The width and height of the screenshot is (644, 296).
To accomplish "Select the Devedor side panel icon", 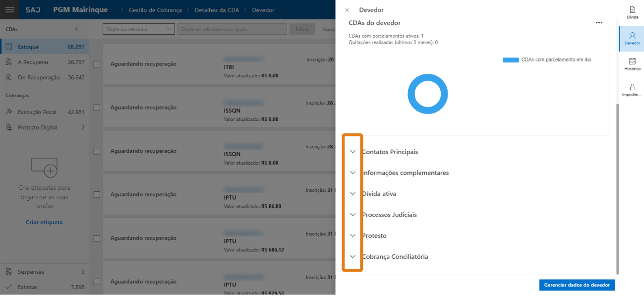I will point(632,38).
